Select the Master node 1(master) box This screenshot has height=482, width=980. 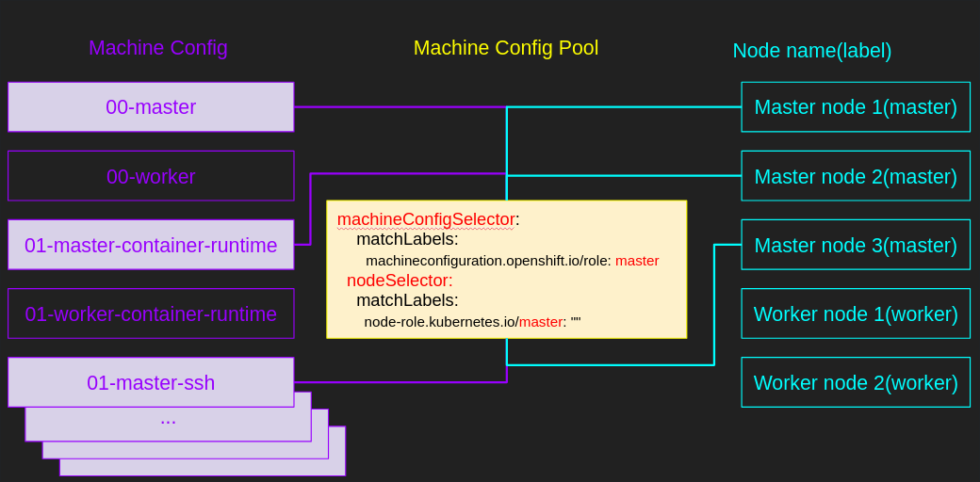[x=856, y=107]
